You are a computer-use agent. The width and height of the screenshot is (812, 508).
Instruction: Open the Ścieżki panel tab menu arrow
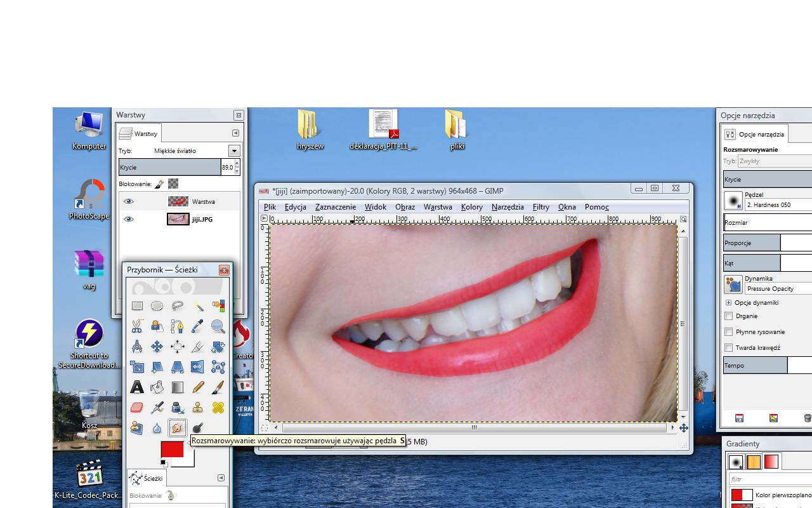[x=221, y=478]
